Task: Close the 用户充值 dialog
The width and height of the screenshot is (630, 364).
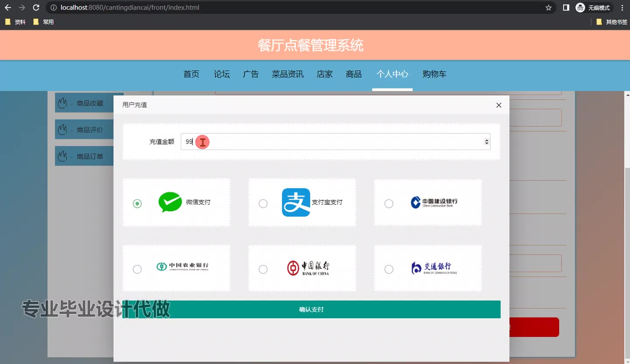Action: pyautogui.click(x=499, y=105)
